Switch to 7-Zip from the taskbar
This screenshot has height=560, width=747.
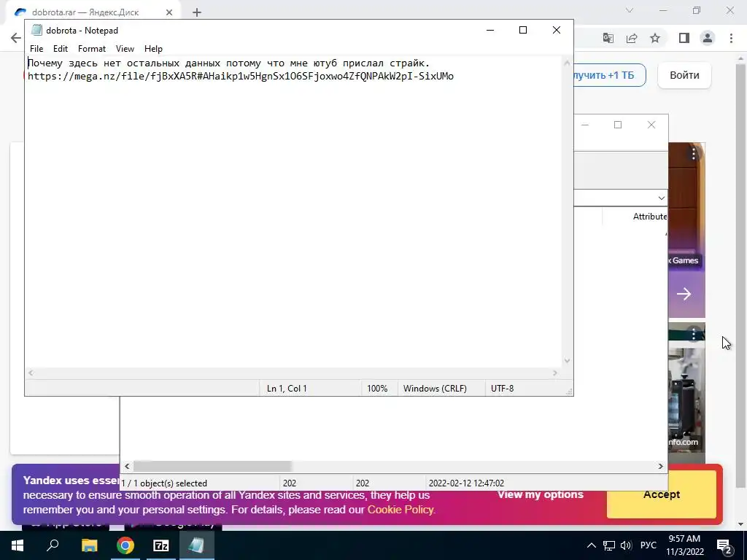click(x=161, y=545)
